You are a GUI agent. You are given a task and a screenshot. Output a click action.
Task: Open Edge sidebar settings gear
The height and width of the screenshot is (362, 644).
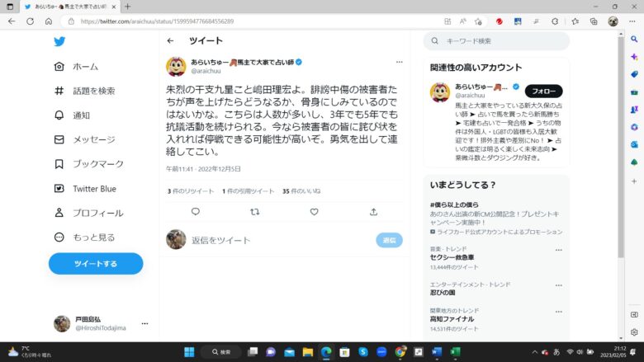634,332
